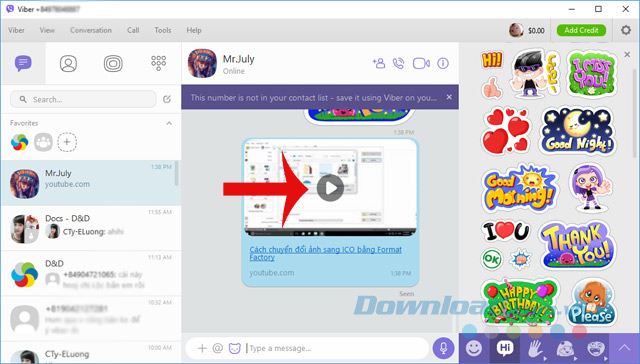Send the Thank You sticker

click(578, 245)
